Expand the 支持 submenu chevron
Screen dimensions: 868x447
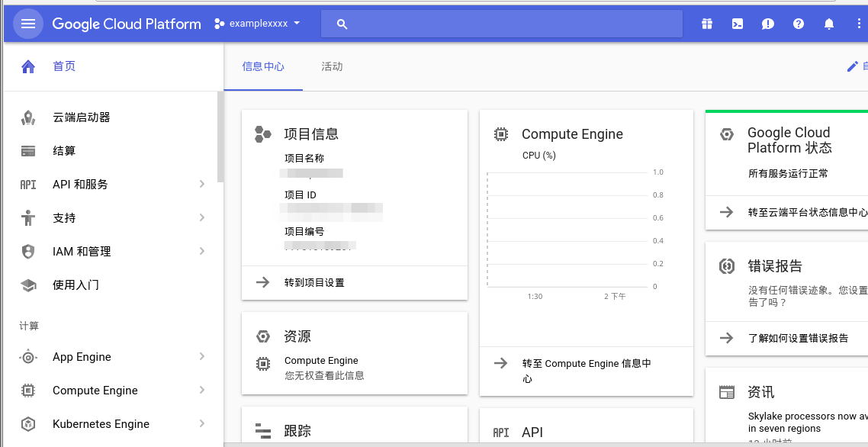click(x=202, y=217)
